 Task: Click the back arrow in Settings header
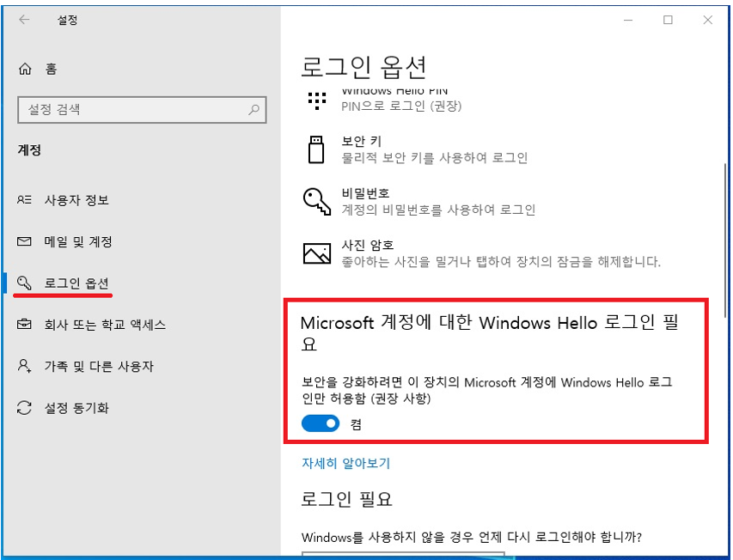(x=24, y=20)
